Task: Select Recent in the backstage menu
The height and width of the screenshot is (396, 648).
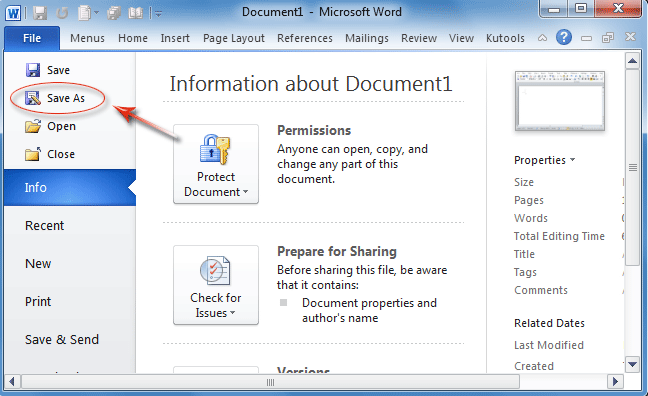Action: (44, 226)
